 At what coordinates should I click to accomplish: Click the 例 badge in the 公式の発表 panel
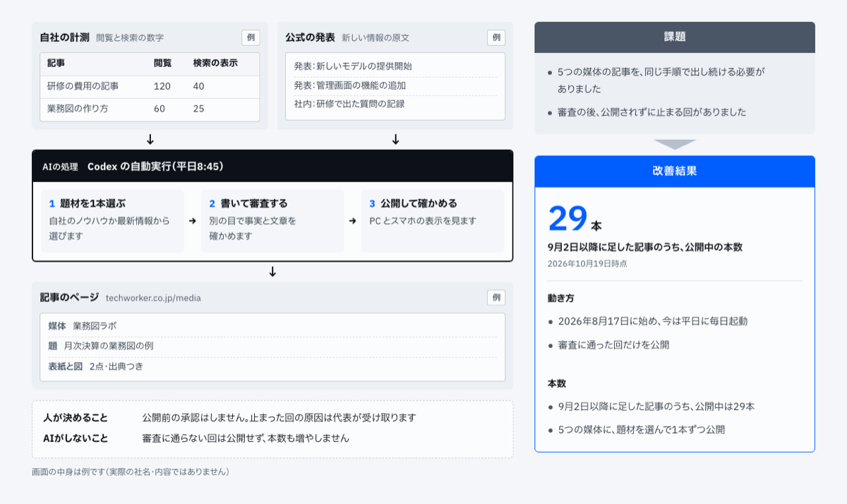[x=496, y=37]
